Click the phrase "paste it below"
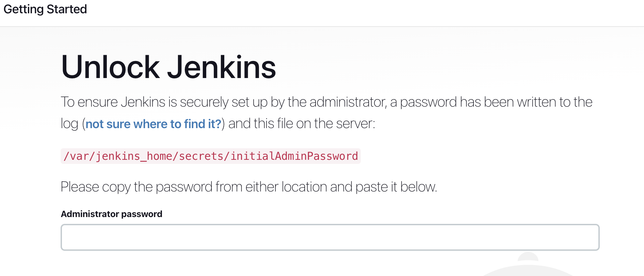 (x=396, y=187)
